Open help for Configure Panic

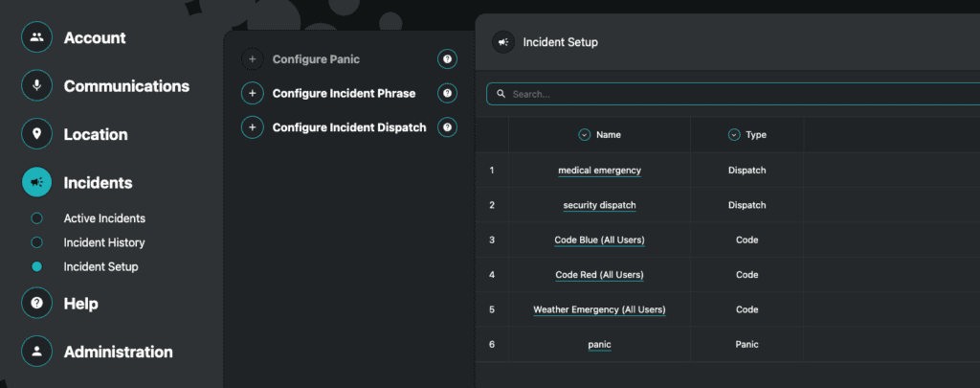coord(447,59)
